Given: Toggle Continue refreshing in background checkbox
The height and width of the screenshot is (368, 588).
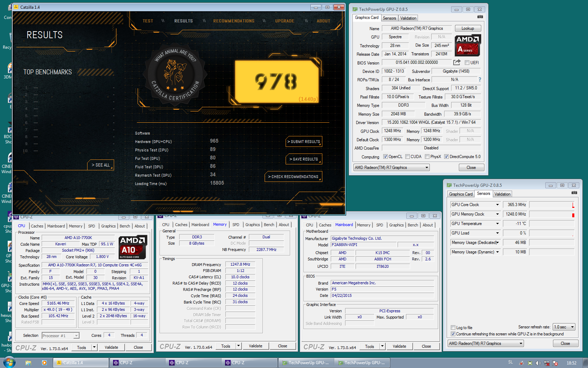Looking at the screenshot, I should coord(453,334).
